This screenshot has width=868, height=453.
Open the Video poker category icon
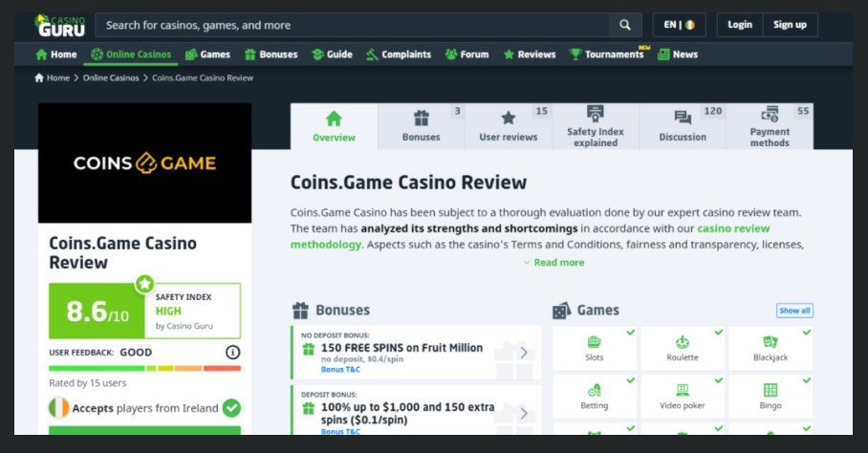click(x=682, y=391)
